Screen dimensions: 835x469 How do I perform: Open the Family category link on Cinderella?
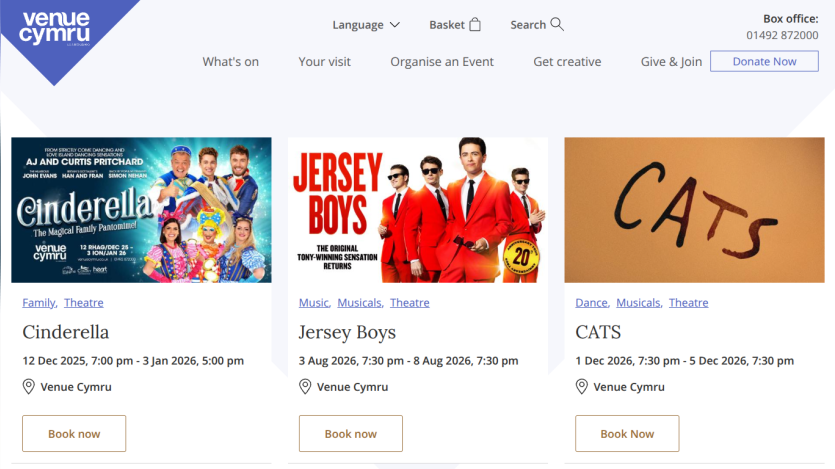tap(39, 303)
